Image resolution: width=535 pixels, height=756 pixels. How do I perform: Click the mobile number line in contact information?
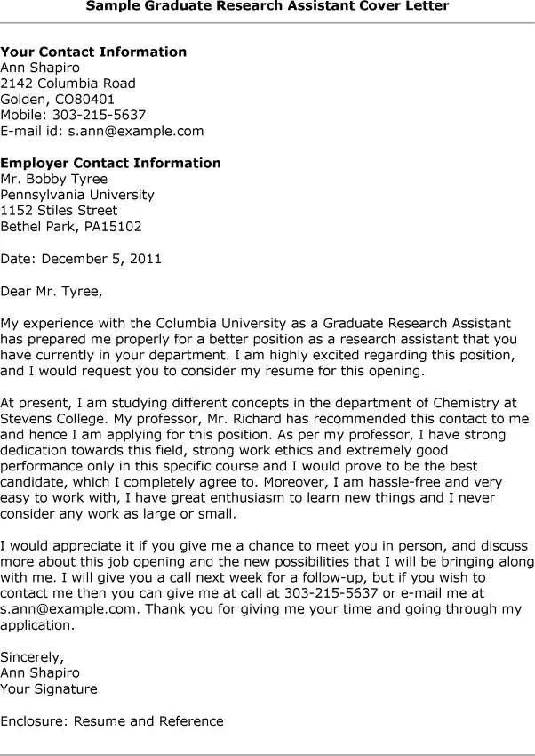point(73,115)
